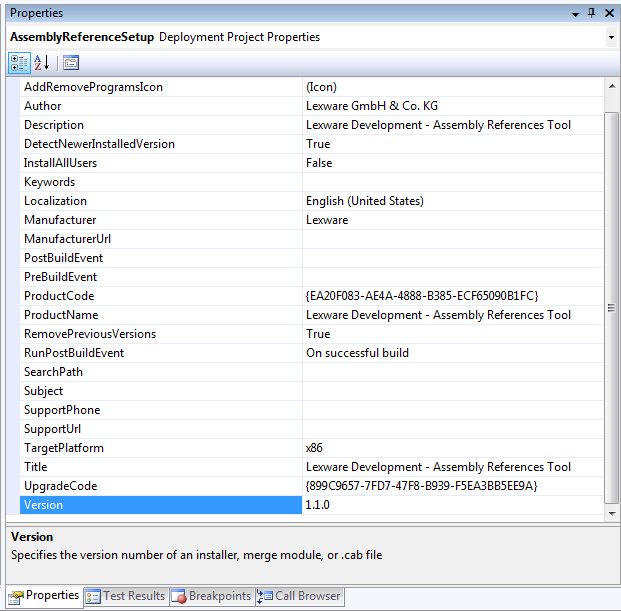This screenshot has width=621, height=611.
Task: Select DetectNewerInstalledVersion property
Action: tap(161, 144)
